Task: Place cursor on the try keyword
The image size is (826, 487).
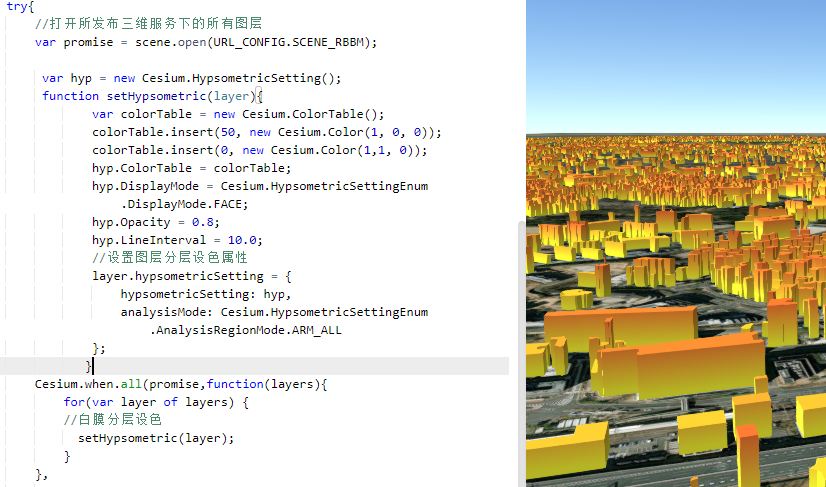Action: pyautogui.click(x=18, y=7)
